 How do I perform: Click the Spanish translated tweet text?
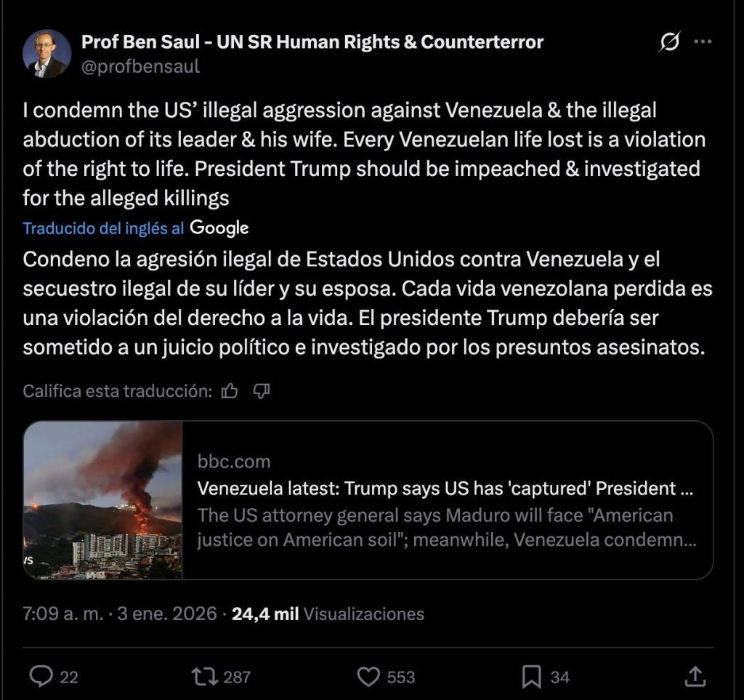pyautogui.click(x=363, y=303)
